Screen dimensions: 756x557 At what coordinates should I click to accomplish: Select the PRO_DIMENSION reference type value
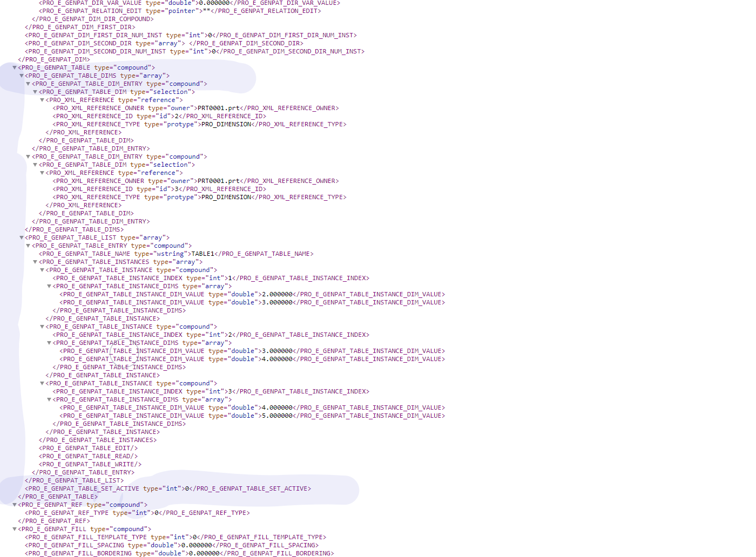pyautogui.click(x=225, y=124)
